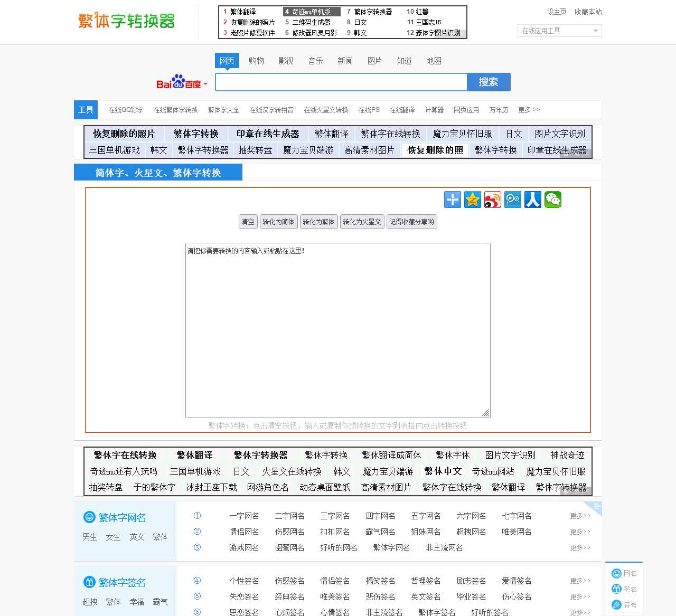Screen dimensions: 676x616
Task: Click the Renren share icon
Action: point(532,200)
